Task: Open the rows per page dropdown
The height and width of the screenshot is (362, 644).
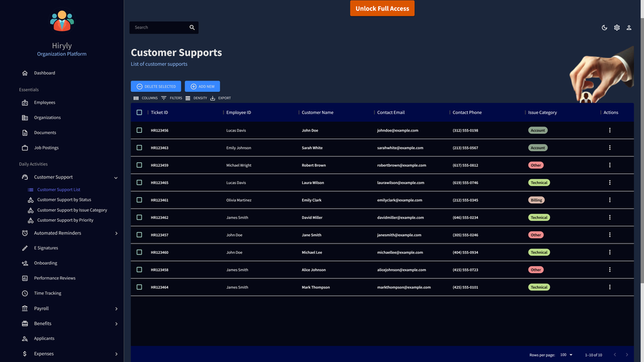Action: pos(566,355)
